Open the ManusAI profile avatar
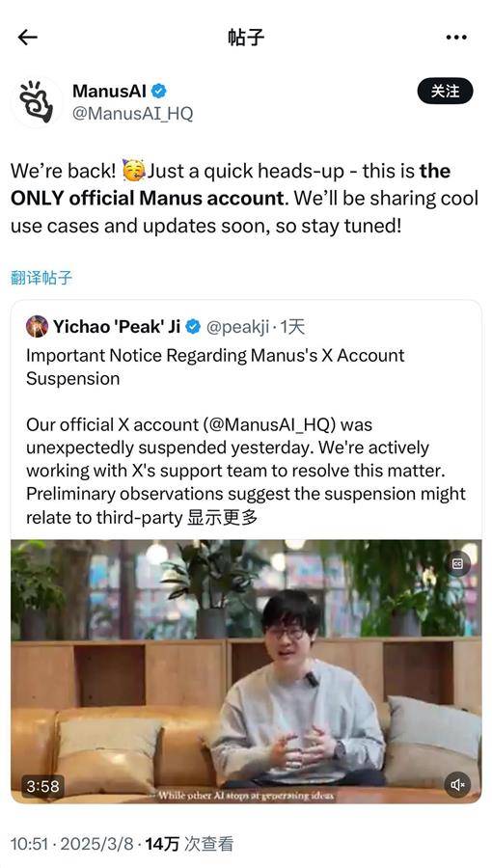The width and height of the screenshot is (492, 868). [37, 101]
